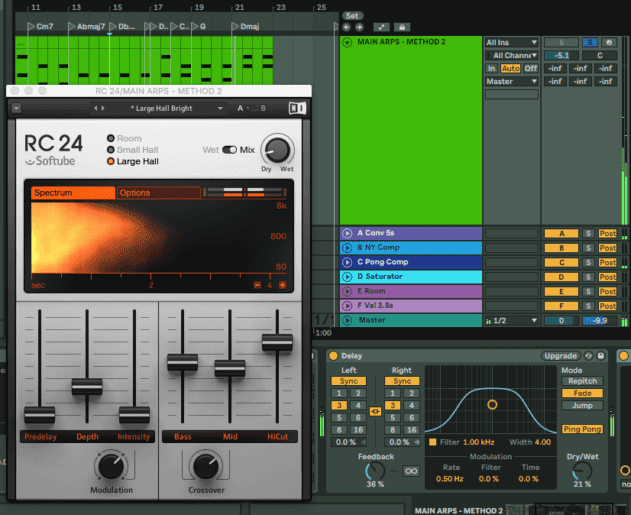Viewport: 631px width, 515px height.
Task: Click the previous locator arrow under Set
Action: click(x=346, y=27)
